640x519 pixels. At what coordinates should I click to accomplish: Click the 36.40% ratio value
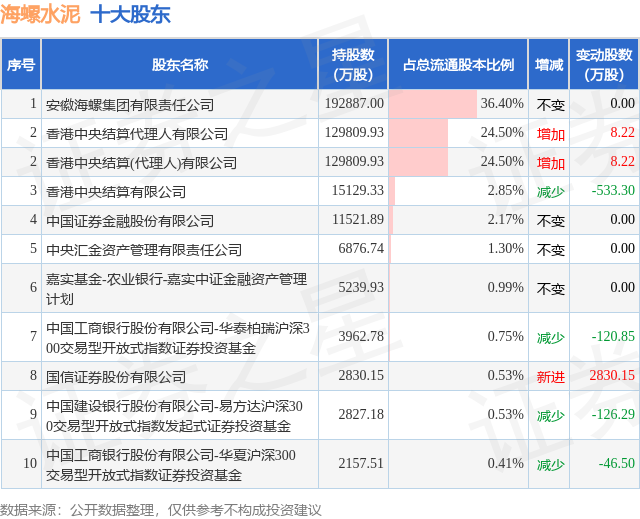(502, 103)
